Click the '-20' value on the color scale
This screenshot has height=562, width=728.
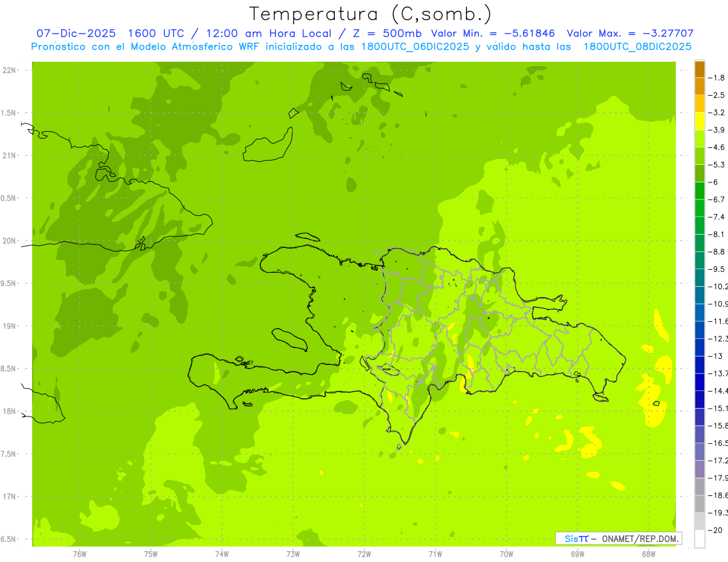click(715, 530)
